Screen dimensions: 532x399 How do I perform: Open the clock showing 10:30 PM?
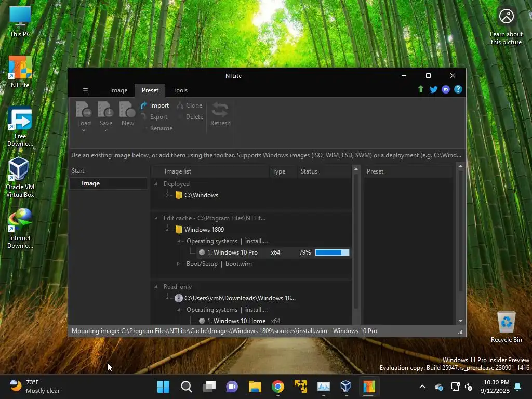point(495,387)
